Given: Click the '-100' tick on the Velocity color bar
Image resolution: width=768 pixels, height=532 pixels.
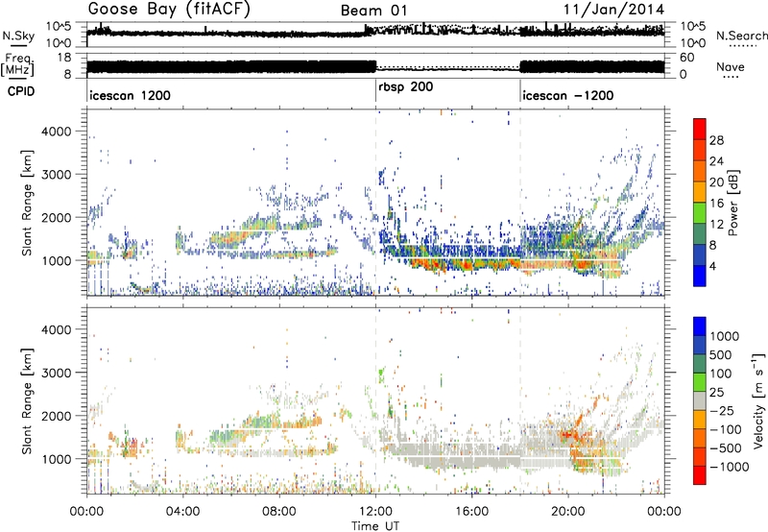Looking at the screenshot, I should tap(726, 429).
